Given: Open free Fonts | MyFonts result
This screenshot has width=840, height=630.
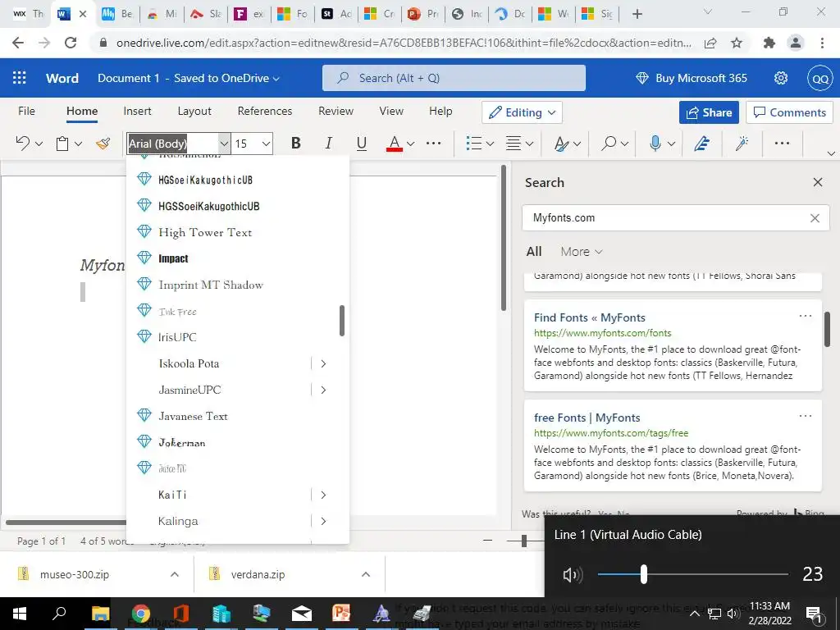Looking at the screenshot, I should click(587, 418).
